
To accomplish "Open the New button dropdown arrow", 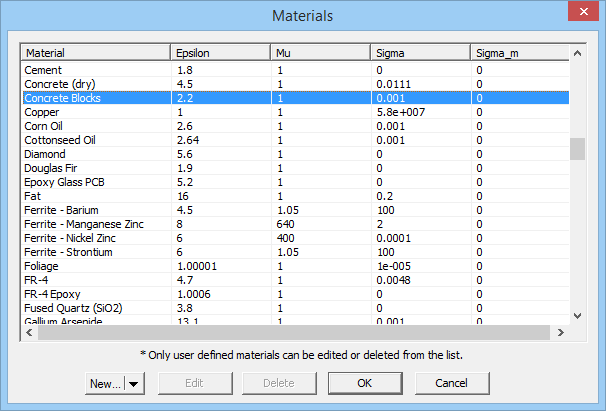I will coord(135,383).
